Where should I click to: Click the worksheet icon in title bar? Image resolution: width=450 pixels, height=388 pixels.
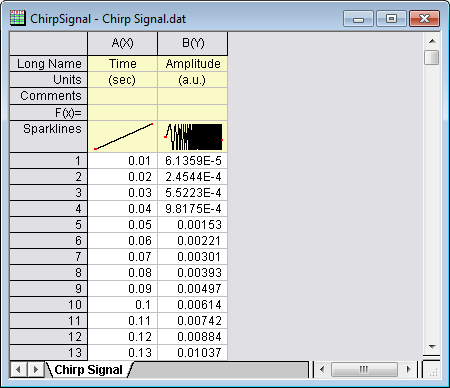(17, 18)
